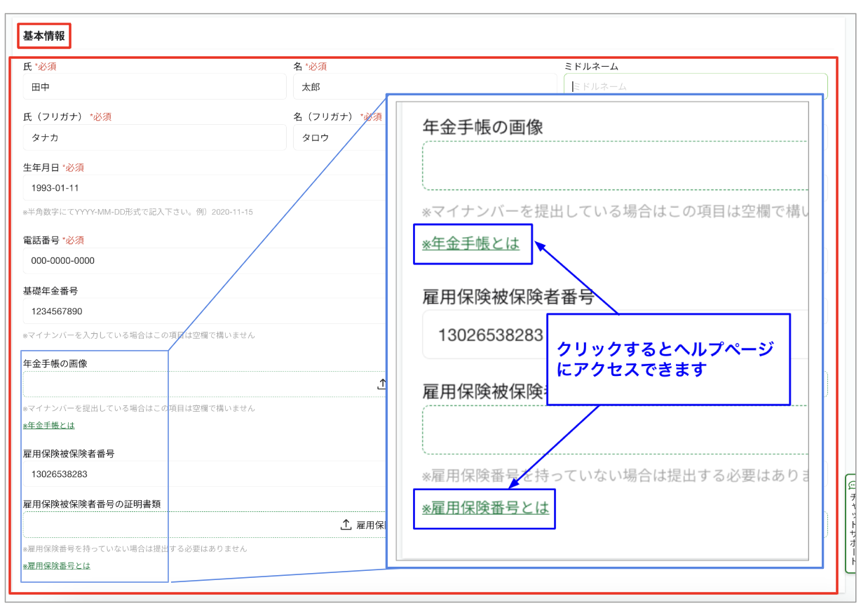Click the 電話番号 field with 000-0000-0000

click(205, 260)
